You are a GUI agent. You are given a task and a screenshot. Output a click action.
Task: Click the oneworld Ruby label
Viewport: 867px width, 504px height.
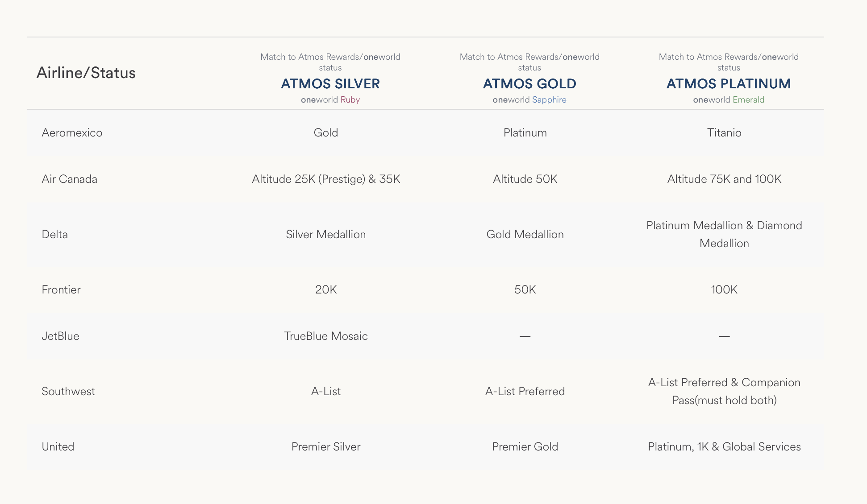pos(330,99)
